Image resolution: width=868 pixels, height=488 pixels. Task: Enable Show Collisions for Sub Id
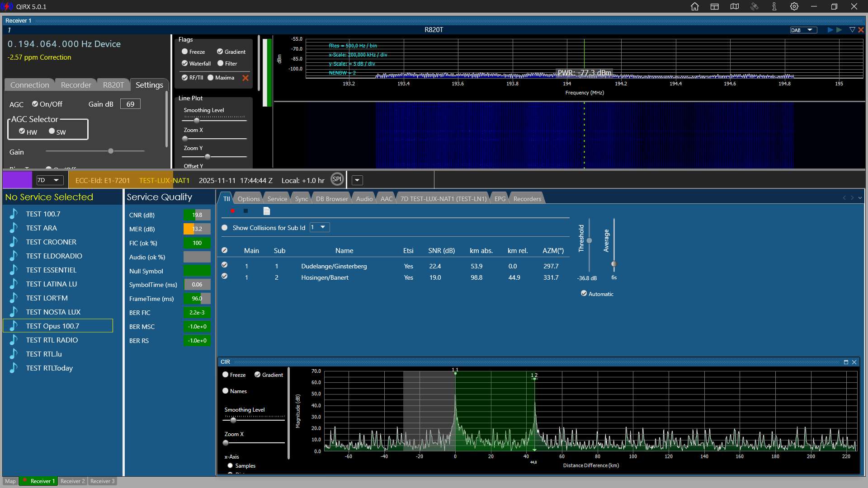tap(224, 228)
